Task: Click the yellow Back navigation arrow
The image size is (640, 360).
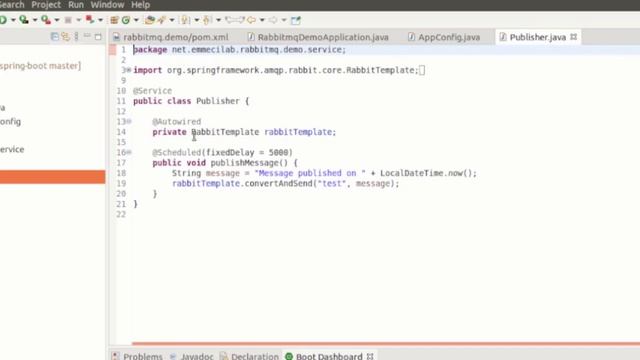Action: click(251, 20)
